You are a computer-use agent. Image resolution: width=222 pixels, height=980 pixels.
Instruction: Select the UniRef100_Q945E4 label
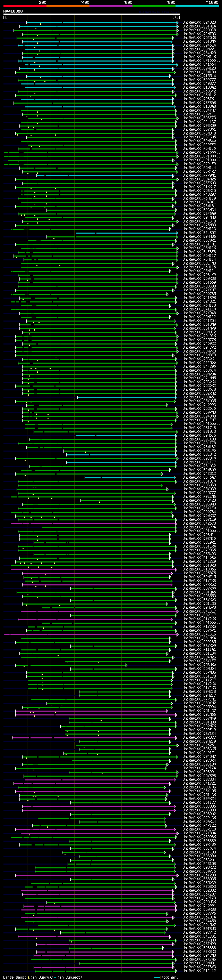pos(199,45)
